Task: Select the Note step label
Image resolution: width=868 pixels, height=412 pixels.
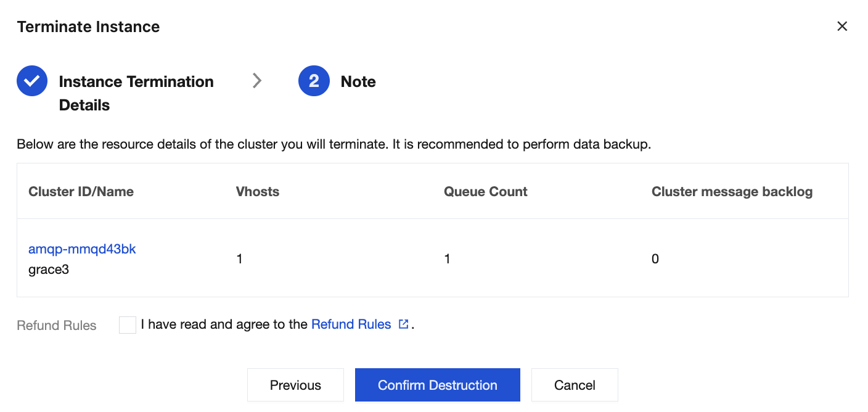Action: 358,81
